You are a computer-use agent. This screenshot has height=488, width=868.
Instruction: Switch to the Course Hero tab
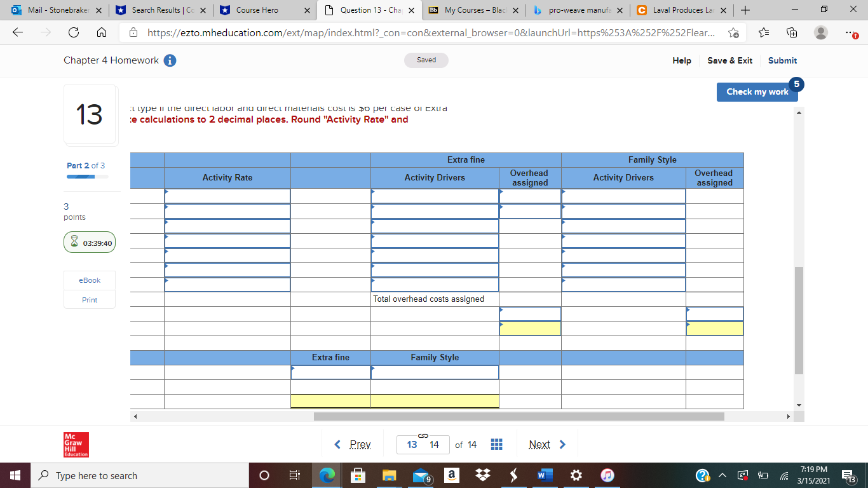click(257, 10)
